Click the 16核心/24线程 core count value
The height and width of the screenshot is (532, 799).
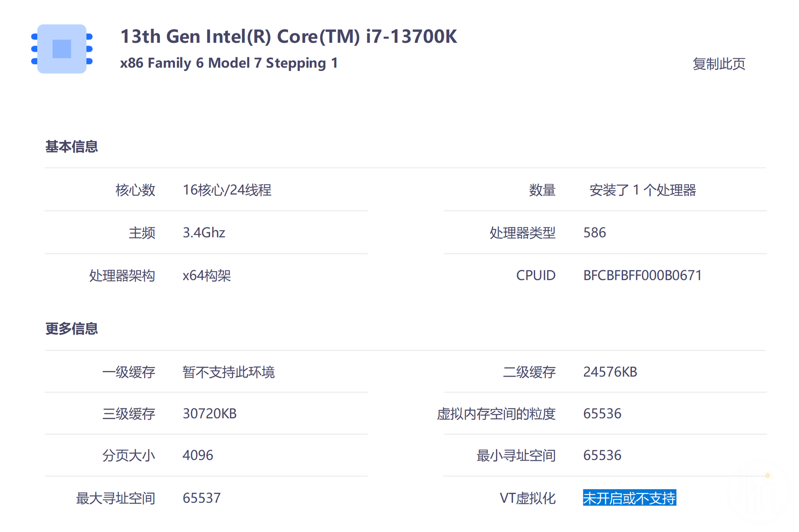(x=227, y=190)
